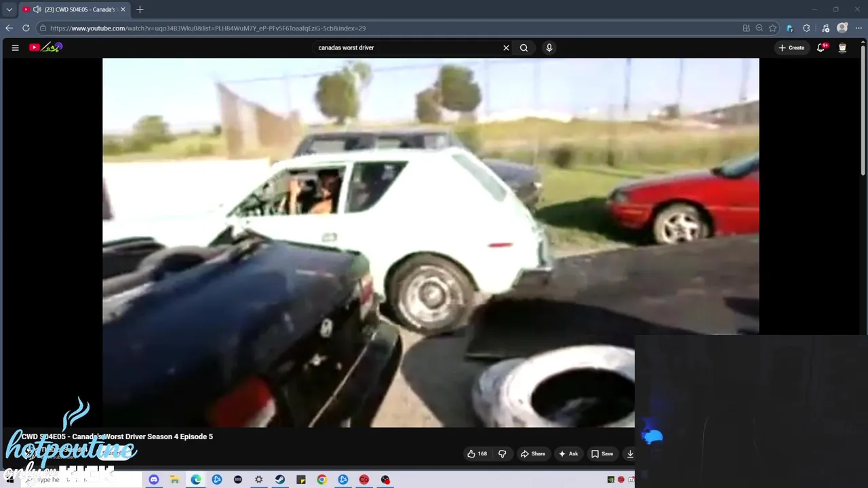Image resolution: width=868 pixels, height=488 pixels.
Task: Mute the tab via speaker icon
Action: (37, 9)
